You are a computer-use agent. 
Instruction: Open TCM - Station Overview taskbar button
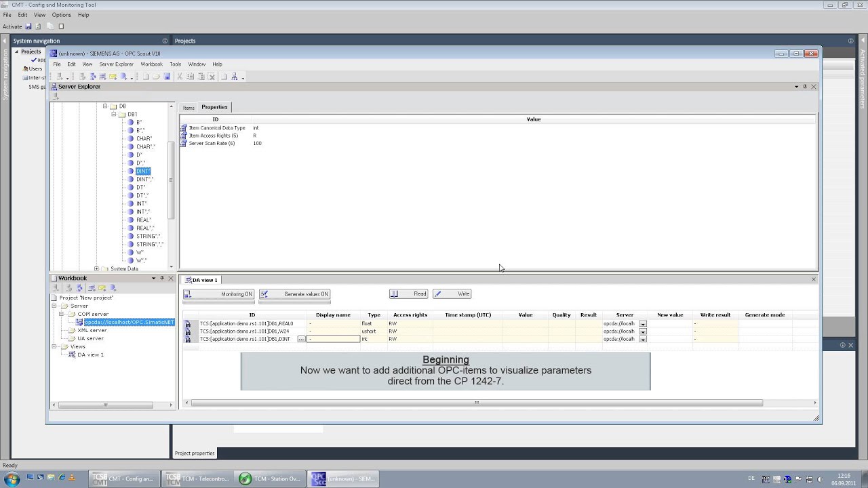click(x=271, y=479)
